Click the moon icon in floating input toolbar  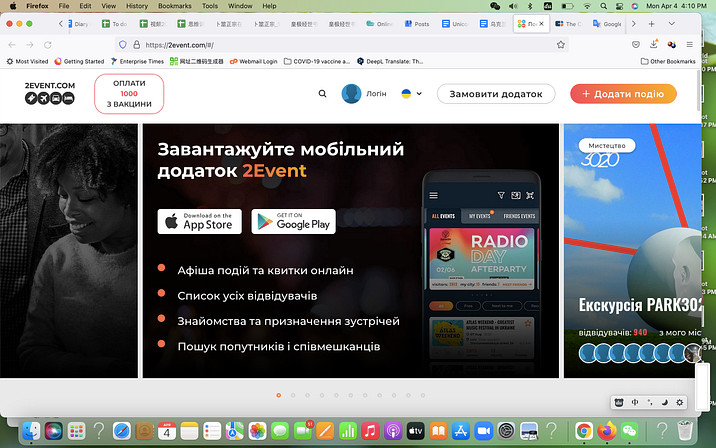[665, 402]
